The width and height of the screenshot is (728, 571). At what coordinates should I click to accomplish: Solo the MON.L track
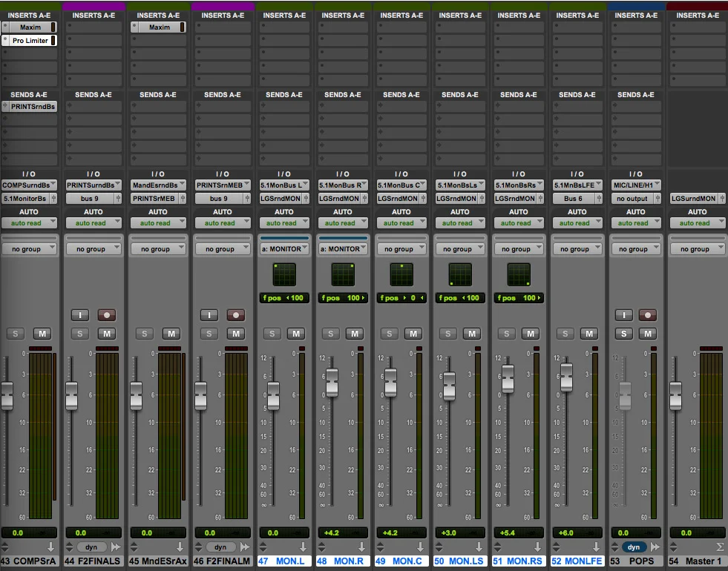tap(272, 334)
